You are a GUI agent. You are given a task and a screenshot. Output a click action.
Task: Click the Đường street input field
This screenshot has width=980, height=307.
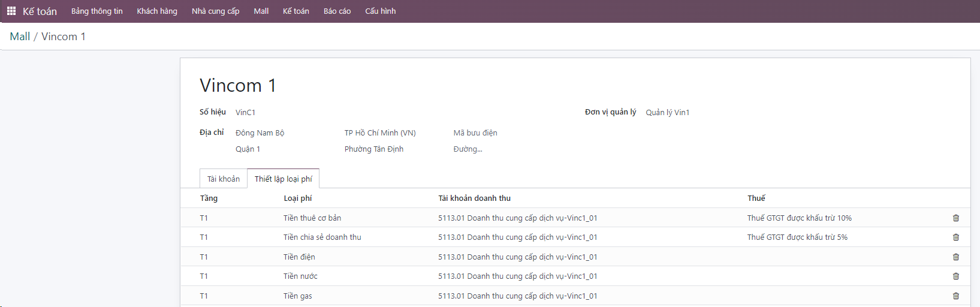point(468,149)
